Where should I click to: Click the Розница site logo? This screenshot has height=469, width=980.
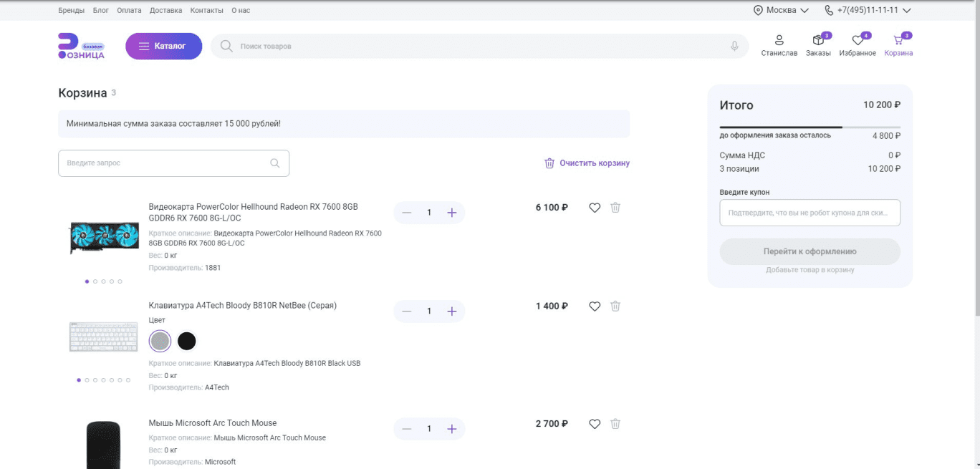[x=81, y=46]
